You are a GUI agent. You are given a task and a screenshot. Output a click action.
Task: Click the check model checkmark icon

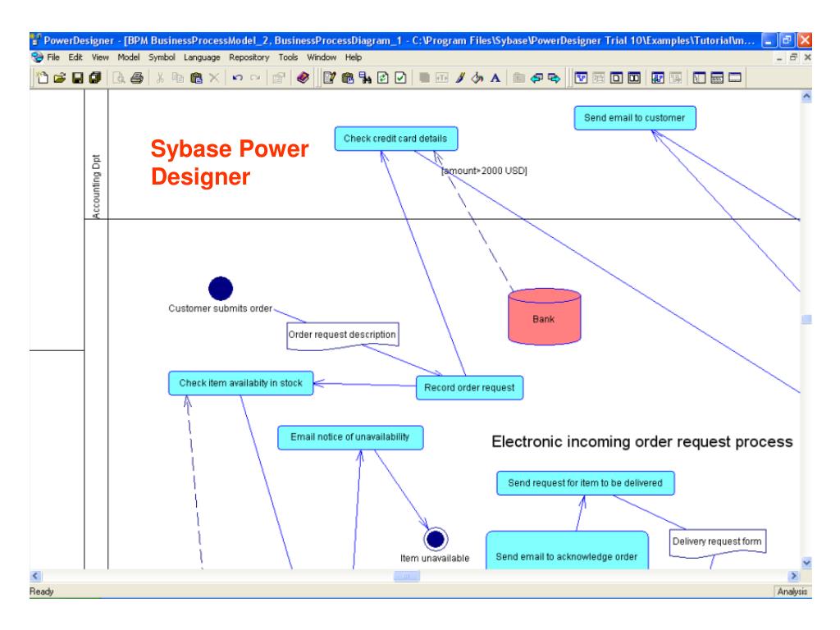point(400,78)
